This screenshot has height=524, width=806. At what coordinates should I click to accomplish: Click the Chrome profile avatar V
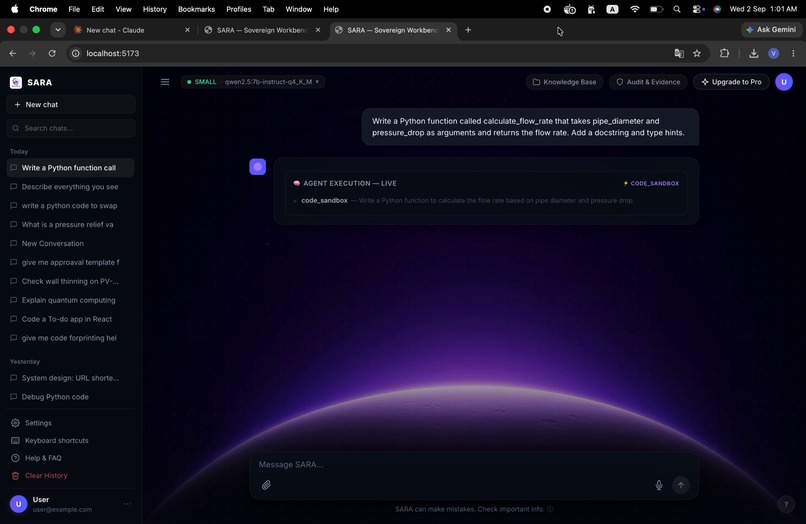(774, 53)
